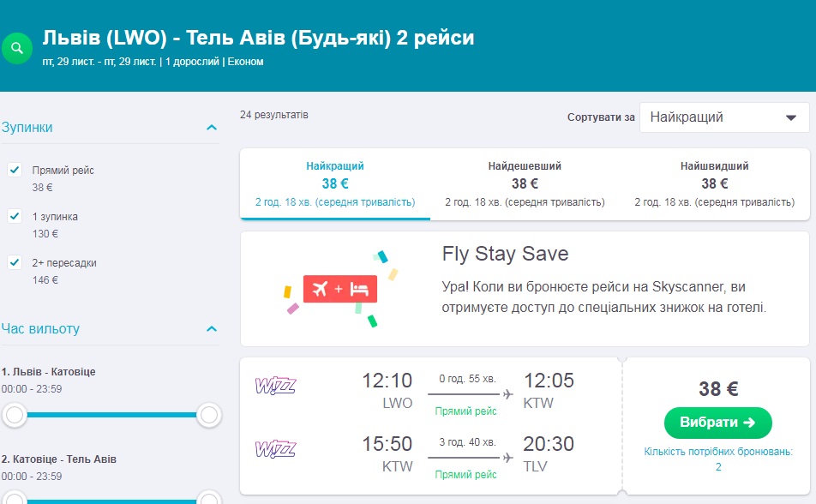The height and width of the screenshot is (504, 816).
Task: Collapse the Зупинки filter section
Action: (x=212, y=128)
